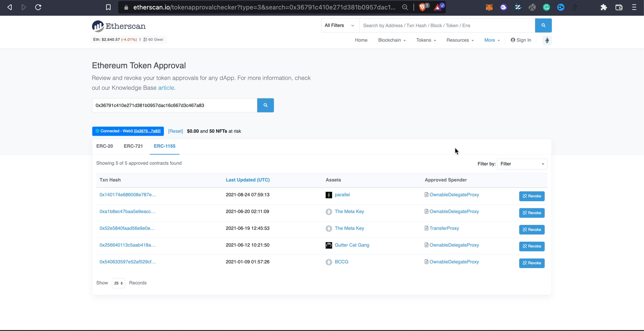Viewport: 644px width, 331px height.
Task: Go forward using browser forward arrow
Action: (x=24, y=7)
